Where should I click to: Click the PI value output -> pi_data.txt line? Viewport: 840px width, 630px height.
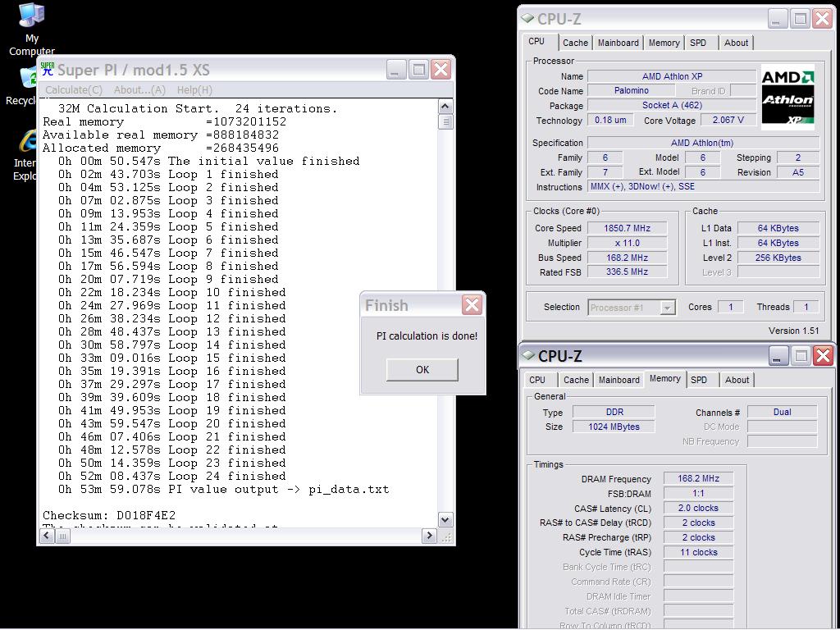pos(223,490)
